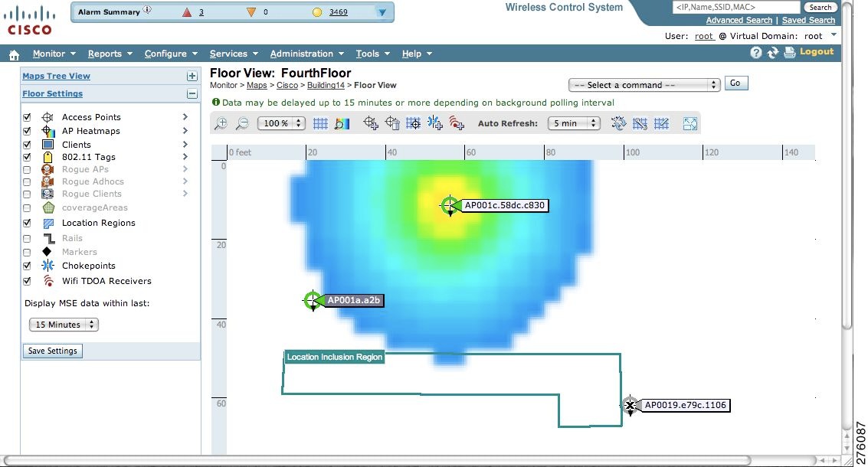Viewport: 868px width, 467px height.
Task: Click the page refresh arrows icon
Action: pos(773,53)
